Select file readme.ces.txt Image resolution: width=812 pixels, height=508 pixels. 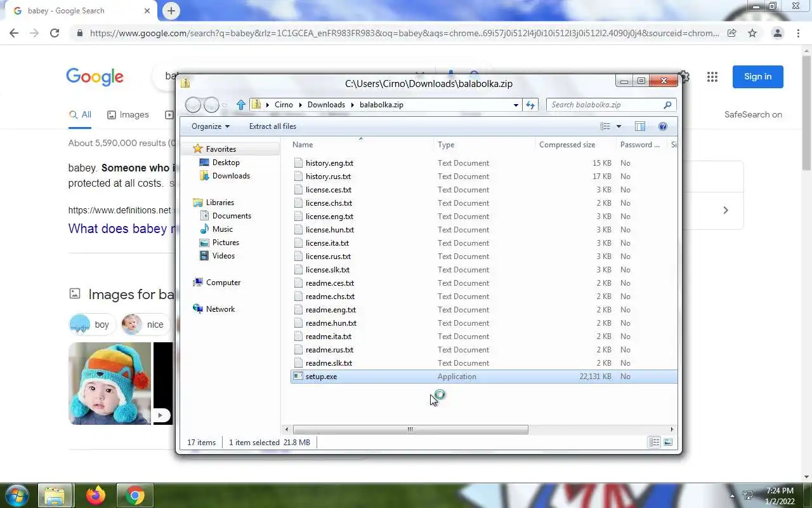329,283
